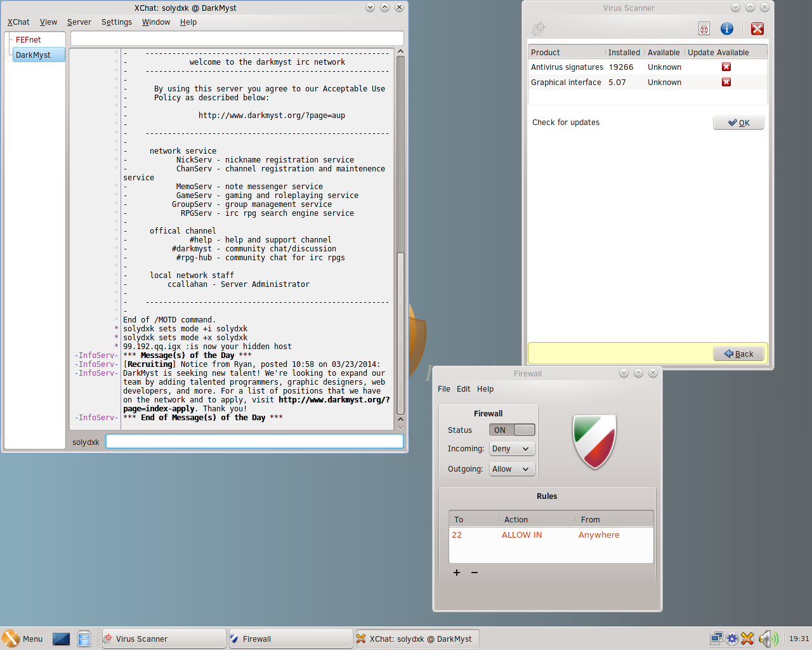
Task: Click the OK button next to Check for updates
Action: click(738, 123)
